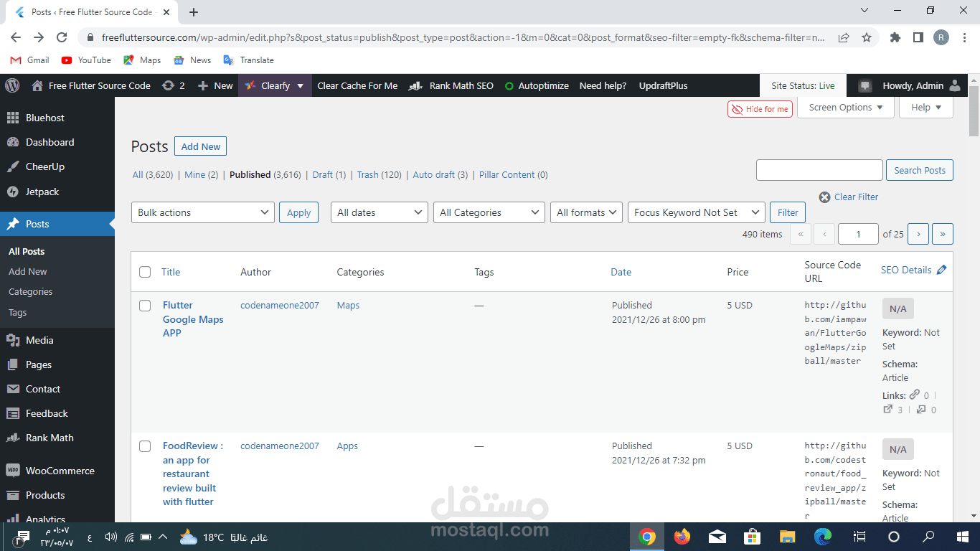This screenshot has width=980, height=551.
Task: Open Jetpack icon in sidebar
Action: 12,192
